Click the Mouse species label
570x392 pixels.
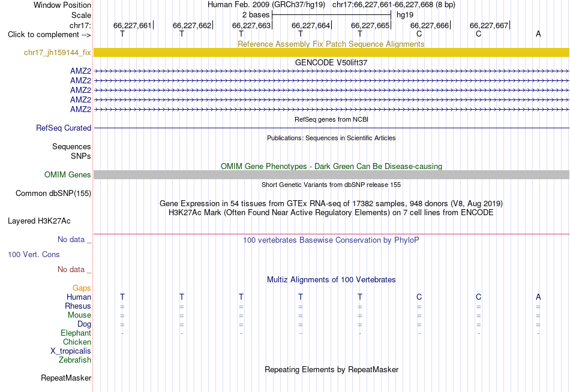(79, 315)
